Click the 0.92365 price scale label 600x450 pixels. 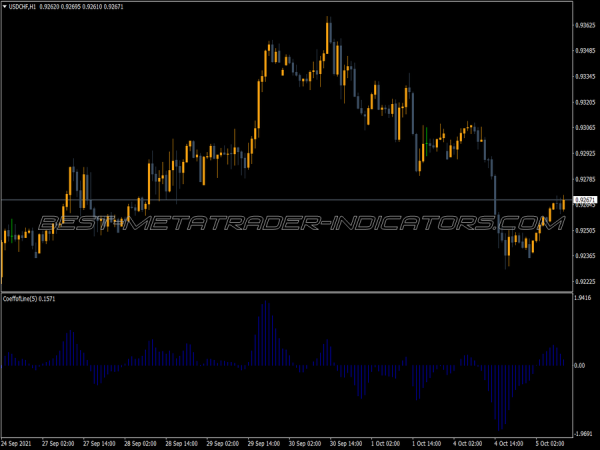point(585,256)
